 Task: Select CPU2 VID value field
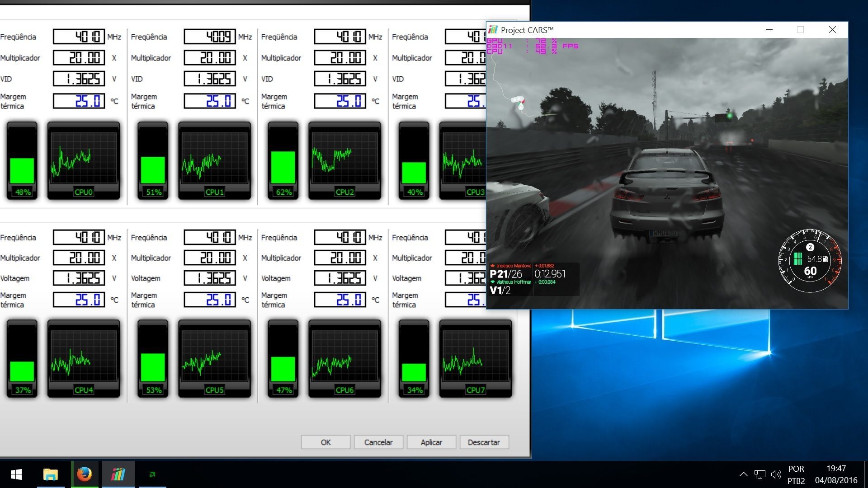pyautogui.click(x=340, y=79)
